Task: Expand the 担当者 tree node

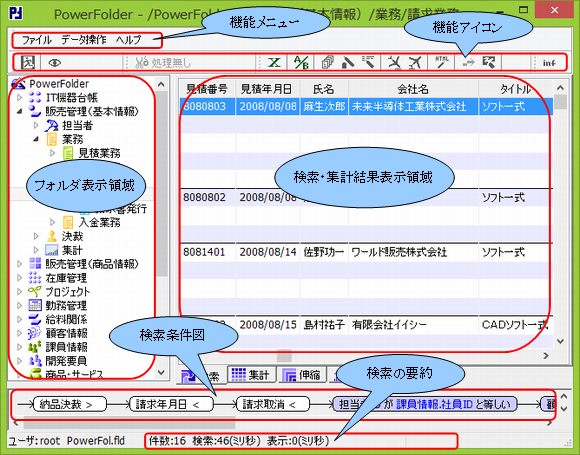Action: pyautogui.click(x=36, y=125)
